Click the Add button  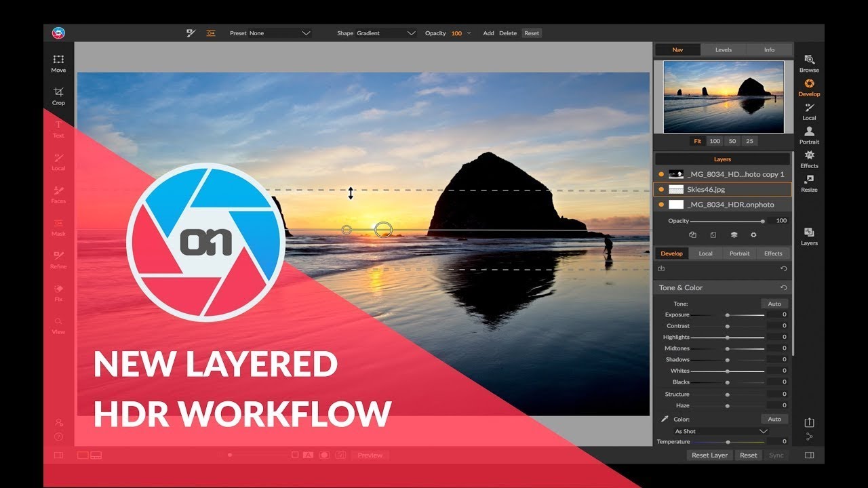pos(488,33)
